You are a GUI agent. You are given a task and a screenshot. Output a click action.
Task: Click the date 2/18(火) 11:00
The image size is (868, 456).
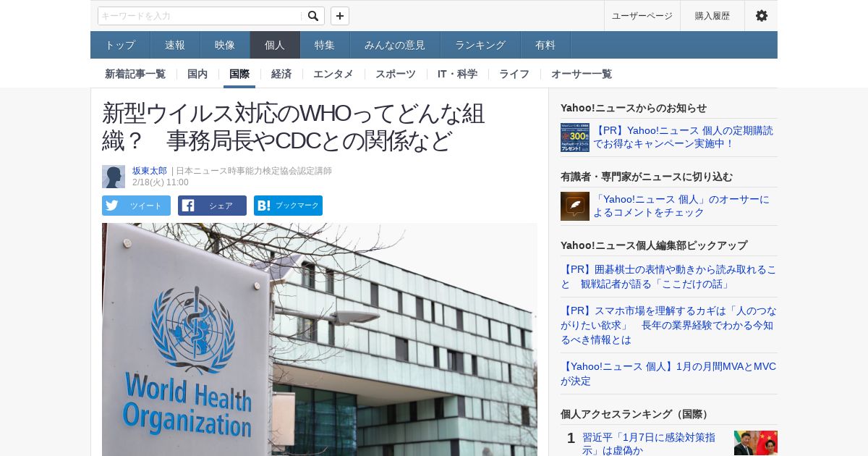click(161, 182)
